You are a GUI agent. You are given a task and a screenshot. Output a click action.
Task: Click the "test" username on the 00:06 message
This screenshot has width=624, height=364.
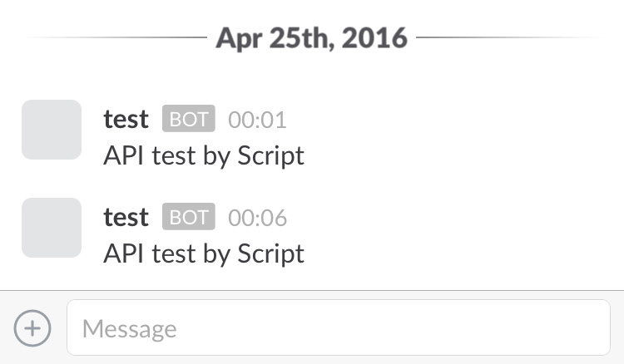126,217
